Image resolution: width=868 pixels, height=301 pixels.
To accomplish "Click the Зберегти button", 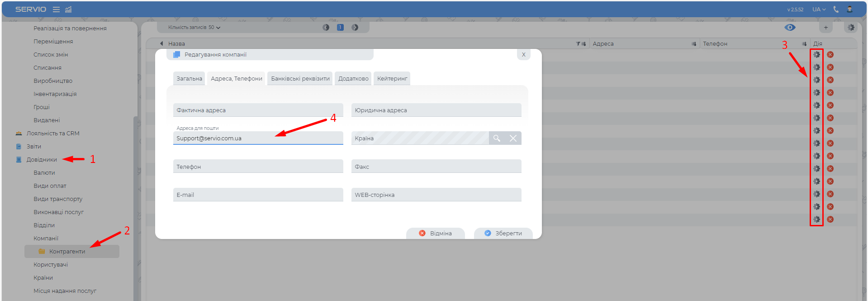I will [503, 233].
